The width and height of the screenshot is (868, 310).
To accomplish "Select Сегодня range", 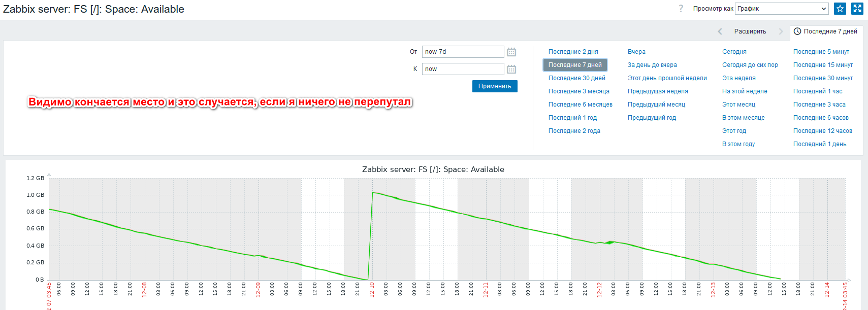I will point(734,52).
